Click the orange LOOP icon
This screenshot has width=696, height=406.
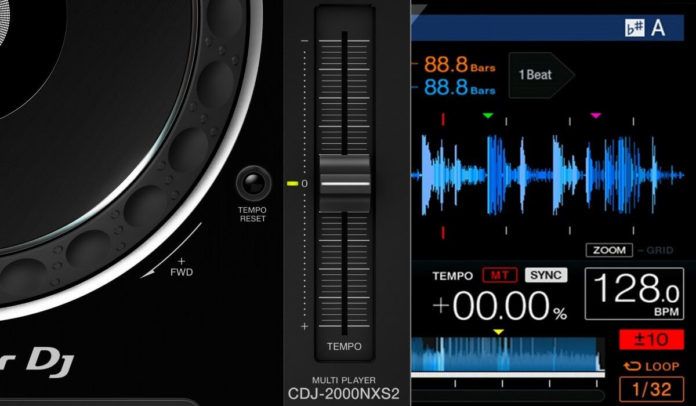click(632, 366)
